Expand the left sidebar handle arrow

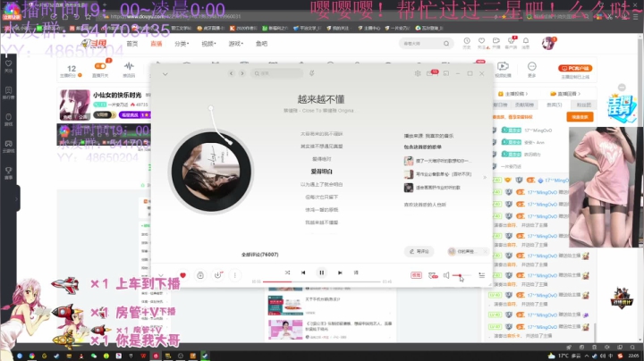click(17, 198)
